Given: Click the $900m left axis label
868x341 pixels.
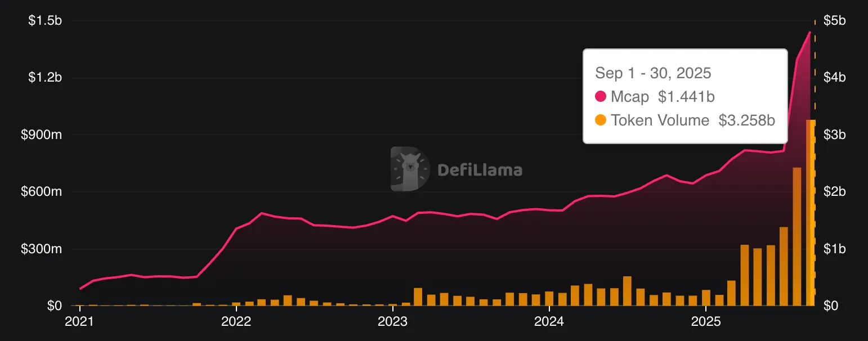Looking at the screenshot, I should [x=43, y=135].
